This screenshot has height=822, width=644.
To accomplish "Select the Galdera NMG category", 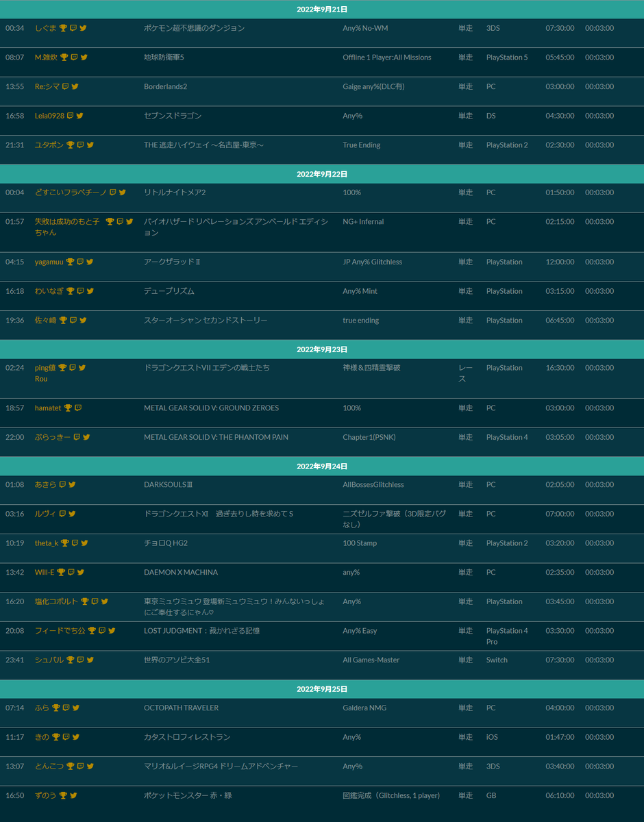I will [x=364, y=708].
